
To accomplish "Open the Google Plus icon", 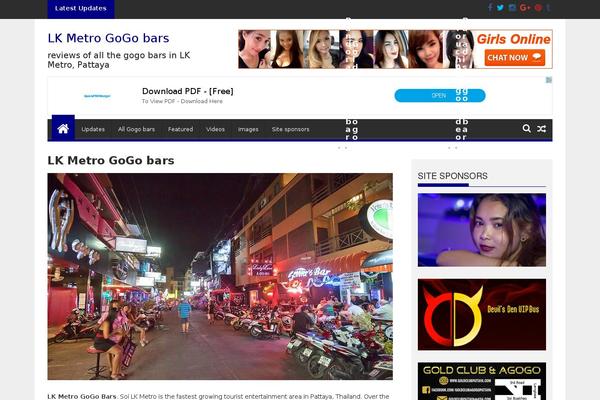I will 525,8.
